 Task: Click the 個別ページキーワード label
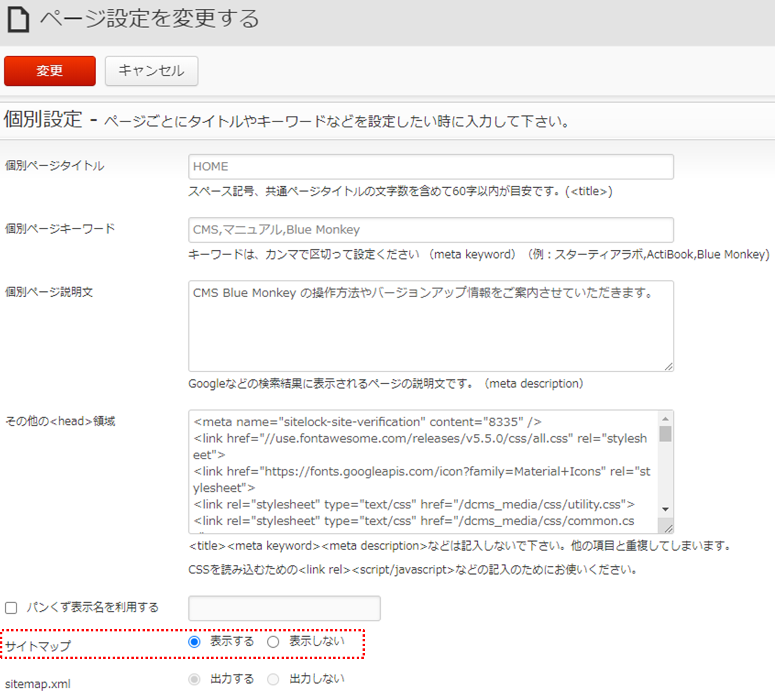[x=60, y=229]
